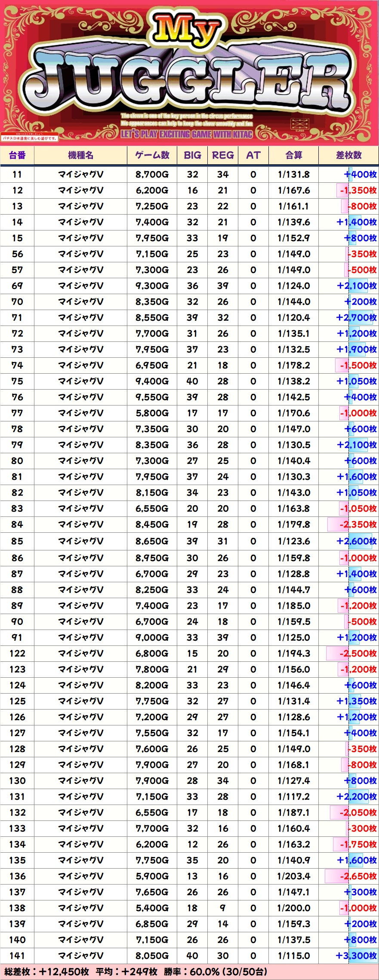Image resolution: width=379 pixels, height=980 pixels.
Task: Click the 9,550G game count cell
Action: tap(152, 397)
